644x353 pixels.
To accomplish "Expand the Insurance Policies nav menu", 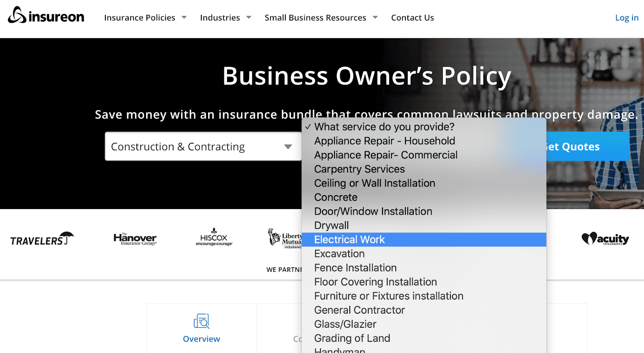I will tap(145, 18).
